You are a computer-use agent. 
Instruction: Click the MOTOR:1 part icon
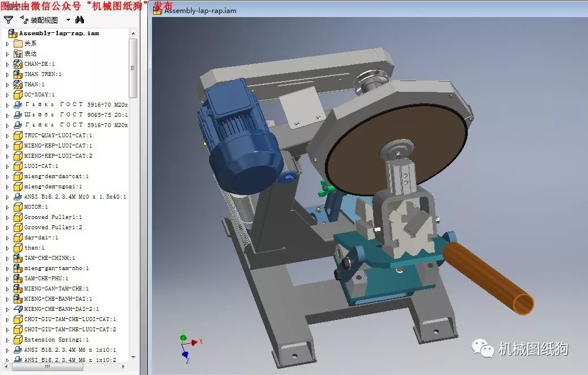click(18, 207)
